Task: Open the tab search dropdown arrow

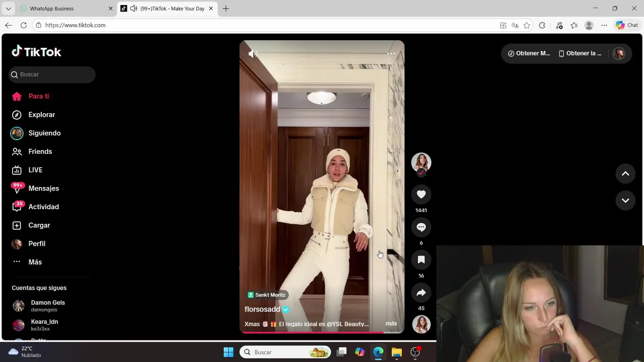Action: pos(8,9)
